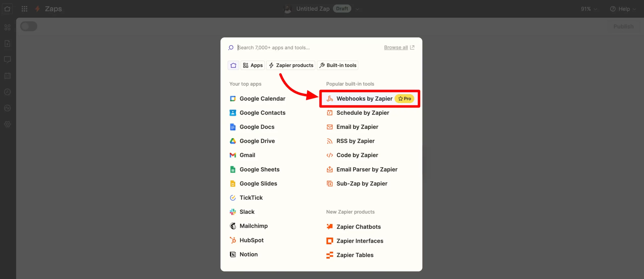Switch to the Built-in tools tab
The image size is (644, 279).
(338, 65)
